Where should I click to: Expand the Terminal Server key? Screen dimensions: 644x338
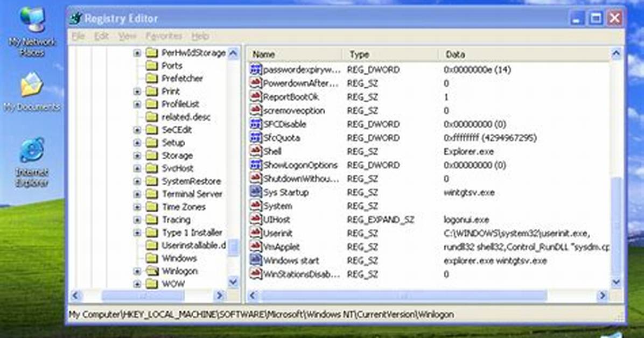[137, 194]
